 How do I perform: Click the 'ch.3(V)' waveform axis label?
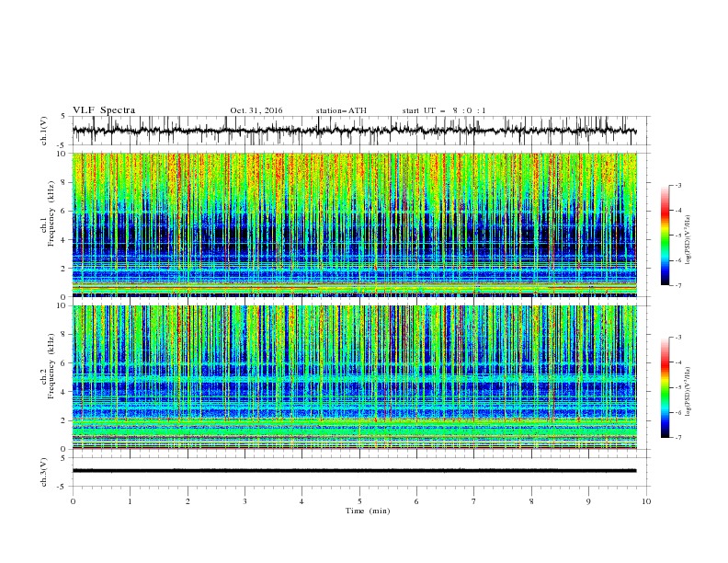44,472
